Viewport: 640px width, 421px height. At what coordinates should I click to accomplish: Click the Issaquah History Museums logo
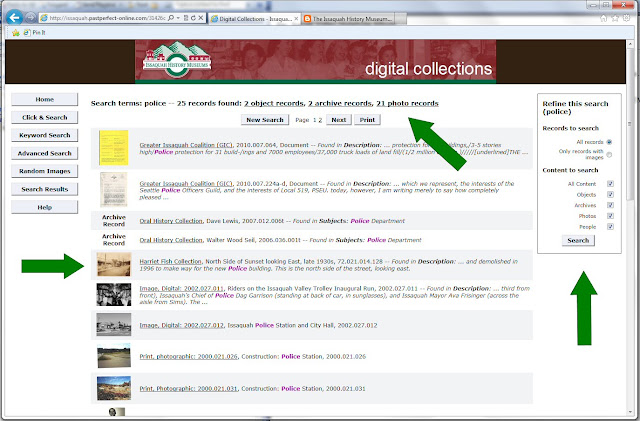click(x=177, y=60)
